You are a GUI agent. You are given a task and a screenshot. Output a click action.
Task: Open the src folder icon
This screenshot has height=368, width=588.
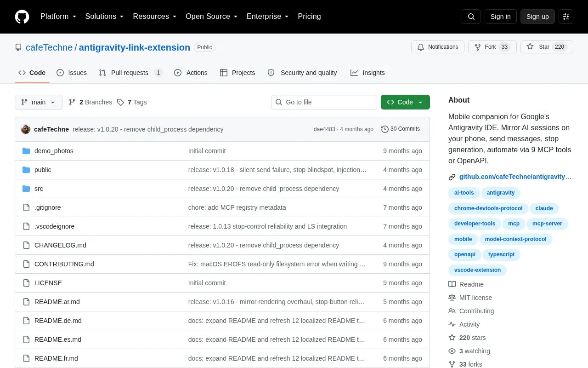pos(26,189)
